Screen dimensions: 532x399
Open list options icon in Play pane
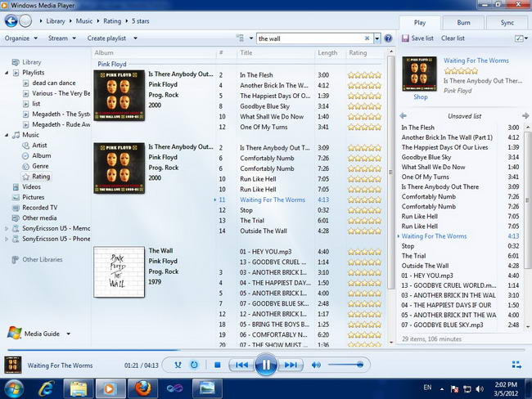point(519,38)
